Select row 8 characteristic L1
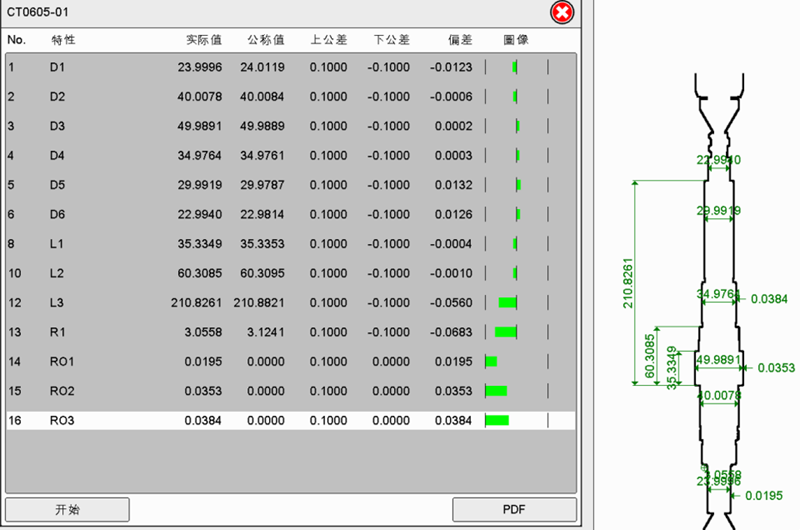This screenshot has width=800, height=530. 291,244
